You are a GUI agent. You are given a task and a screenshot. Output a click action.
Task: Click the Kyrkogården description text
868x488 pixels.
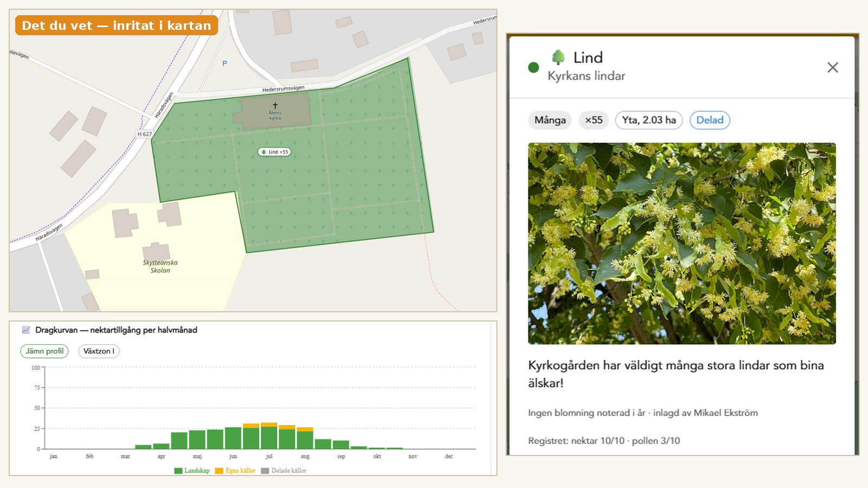(x=676, y=374)
